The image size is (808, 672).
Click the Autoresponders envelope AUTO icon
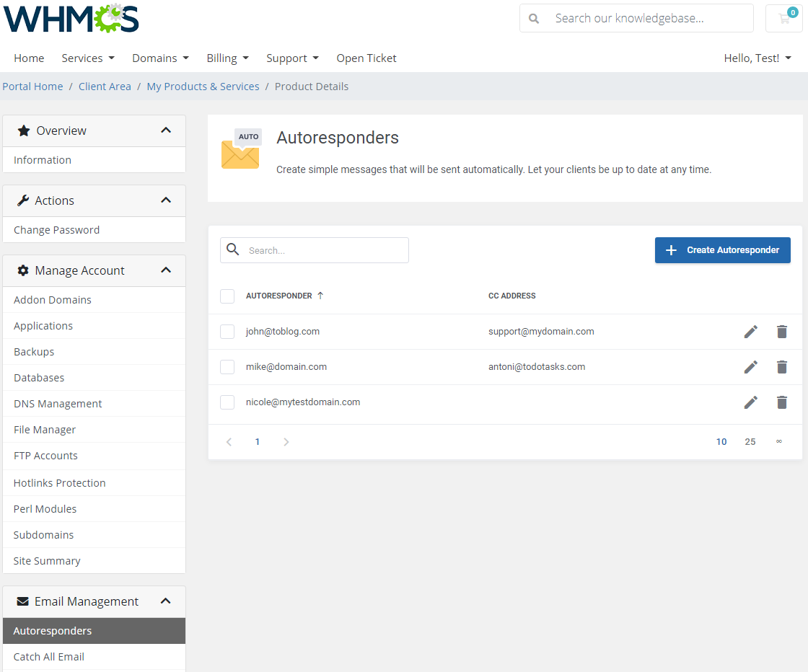[x=241, y=149]
